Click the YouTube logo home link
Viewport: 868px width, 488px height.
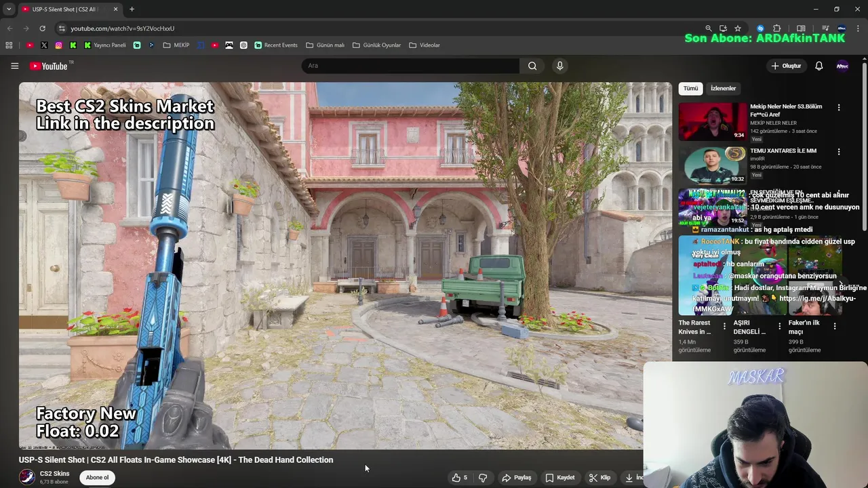[49, 66]
